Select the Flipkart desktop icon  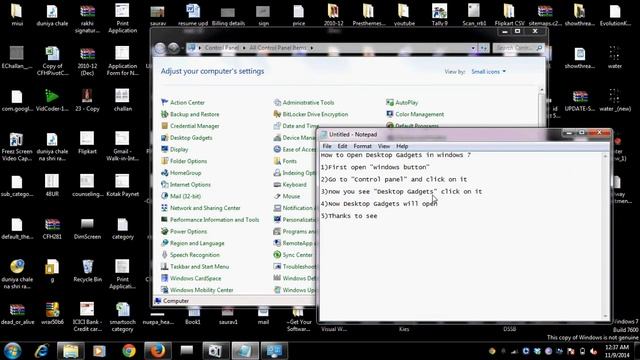click(87, 143)
